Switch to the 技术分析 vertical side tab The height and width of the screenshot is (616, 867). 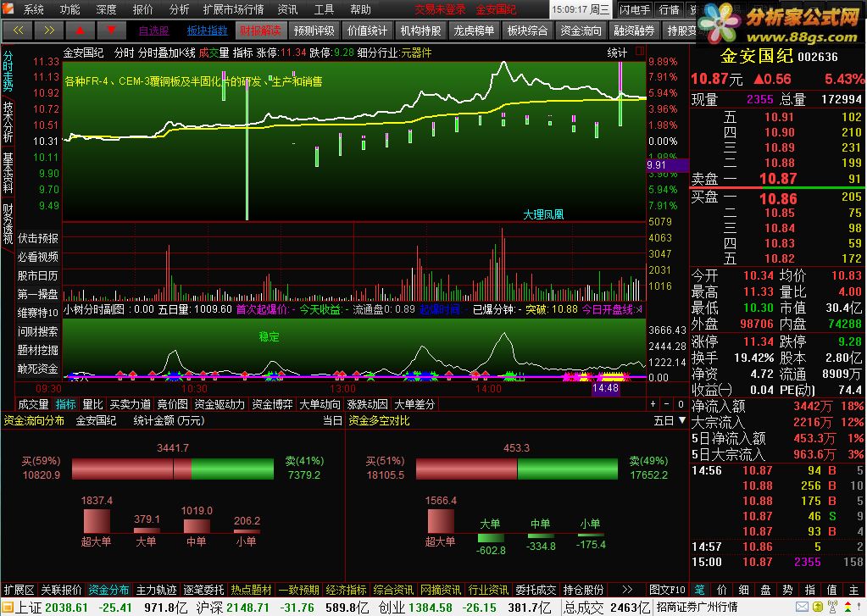click(8, 122)
